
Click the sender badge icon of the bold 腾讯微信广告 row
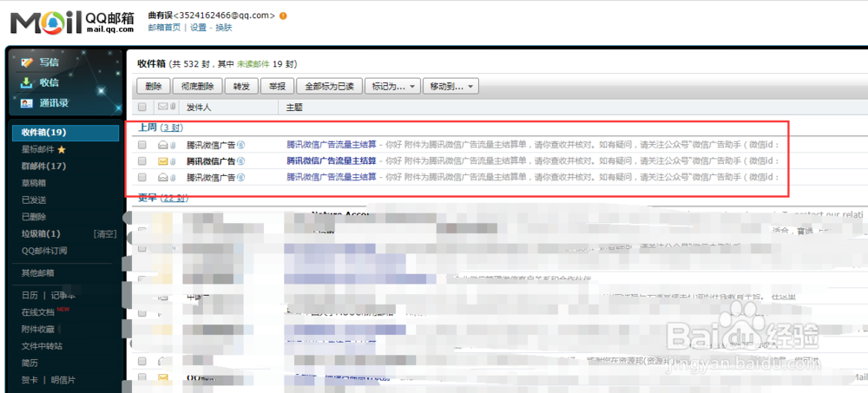(240, 161)
